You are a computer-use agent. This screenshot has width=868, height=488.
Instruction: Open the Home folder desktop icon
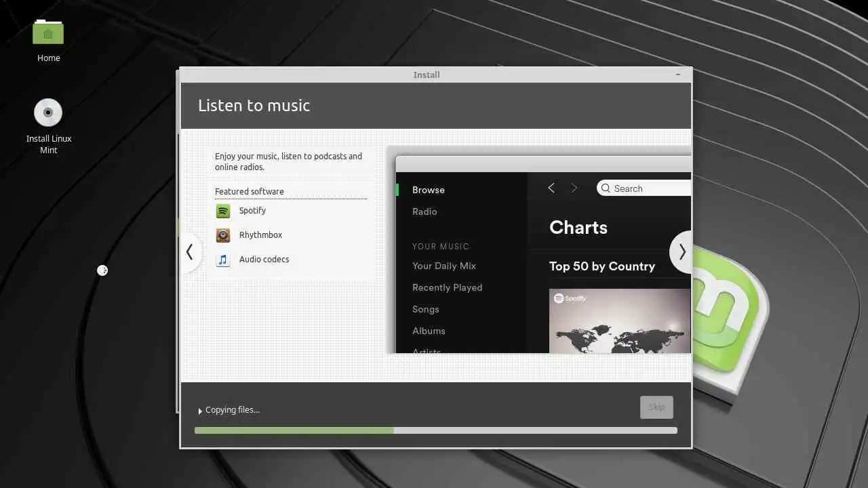pyautogui.click(x=48, y=33)
